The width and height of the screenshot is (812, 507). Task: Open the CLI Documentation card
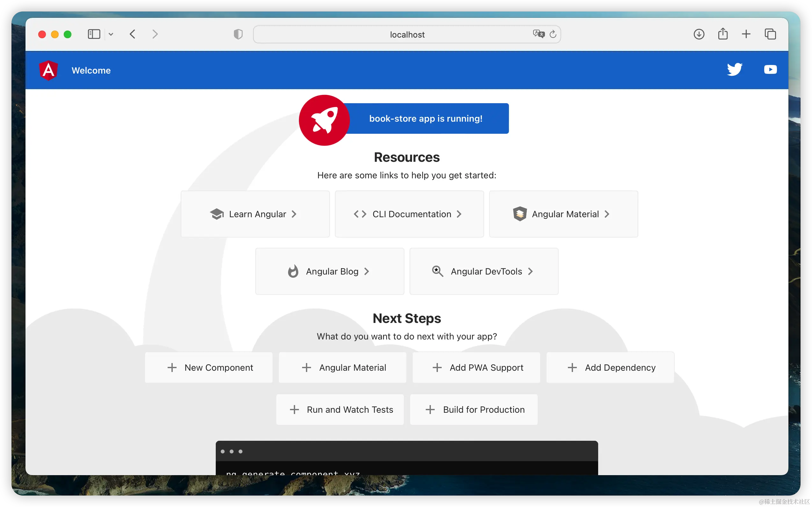coord(410,214)
